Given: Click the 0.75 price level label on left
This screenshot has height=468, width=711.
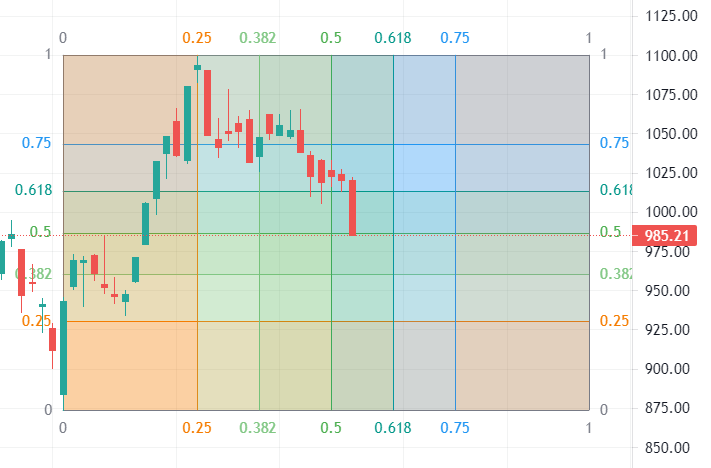Looking at the screenshot, I should [36, 143].
